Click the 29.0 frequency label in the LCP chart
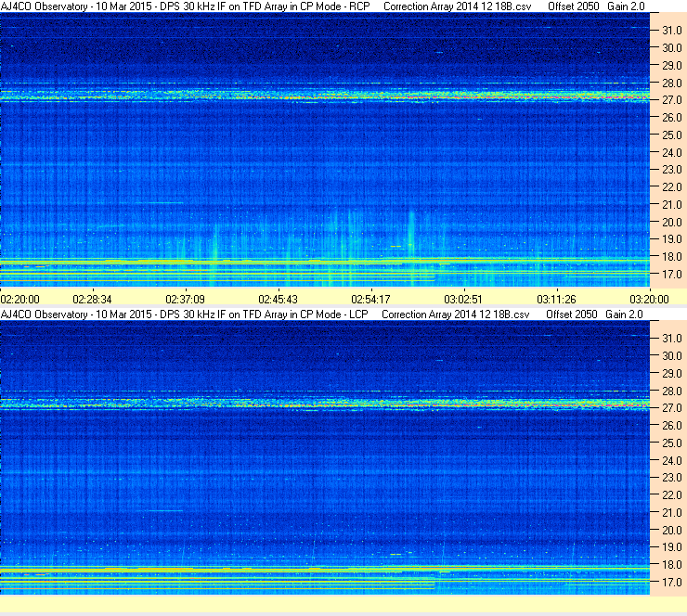Viewport: 687px width, 616px height. click(672, 374)
